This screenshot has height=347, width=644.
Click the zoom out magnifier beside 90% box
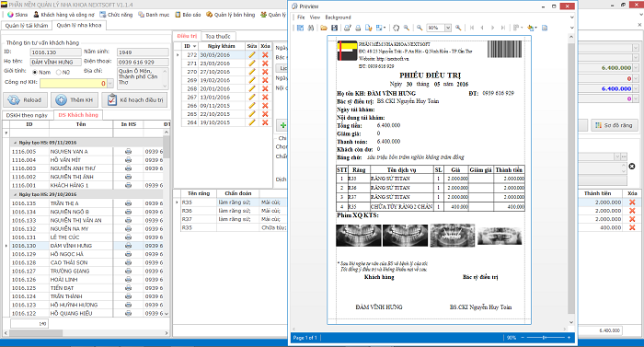click(420, 28)
